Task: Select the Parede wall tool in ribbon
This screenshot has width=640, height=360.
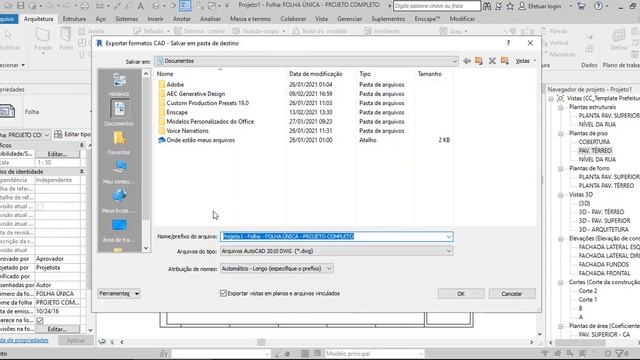Action: point(43,40)
